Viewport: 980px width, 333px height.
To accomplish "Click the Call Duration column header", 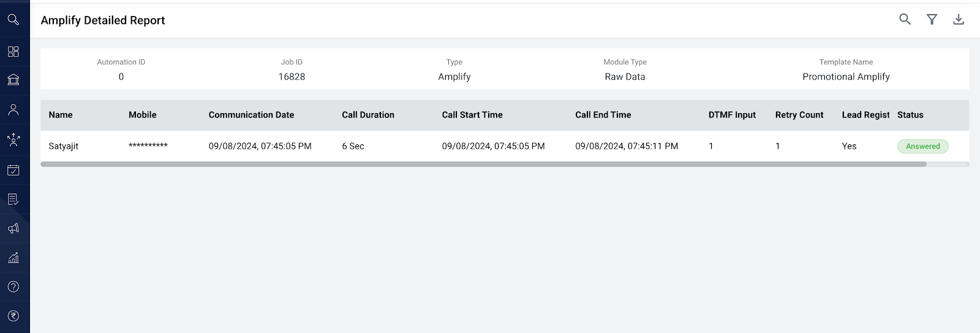I will (x=368, y=115).
